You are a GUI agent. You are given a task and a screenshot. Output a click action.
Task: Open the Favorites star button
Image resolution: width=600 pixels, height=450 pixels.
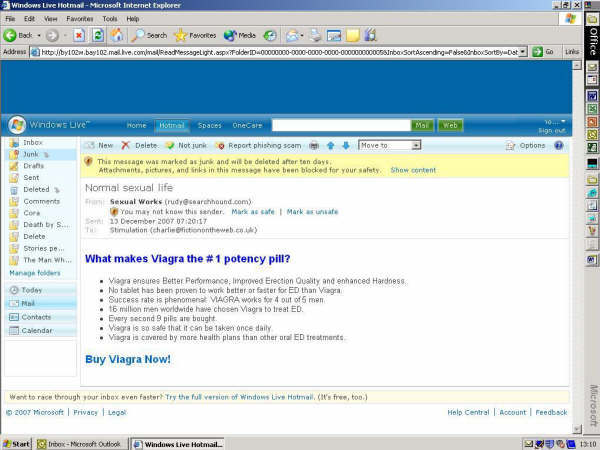(195, 36)
